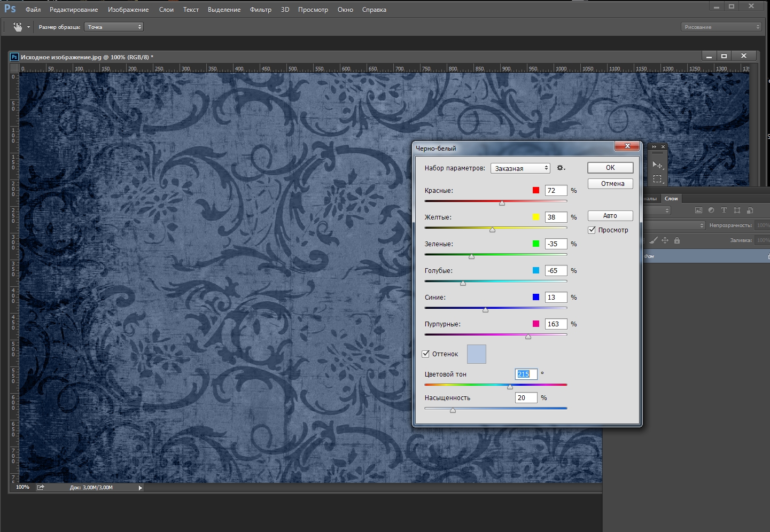
Task: Click the Желтые value field showing 38
Action: [x=556, y=217]
